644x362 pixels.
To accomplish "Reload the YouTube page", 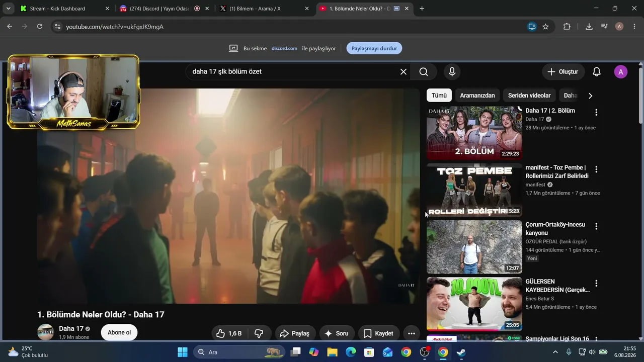I will tap(40, 27).
